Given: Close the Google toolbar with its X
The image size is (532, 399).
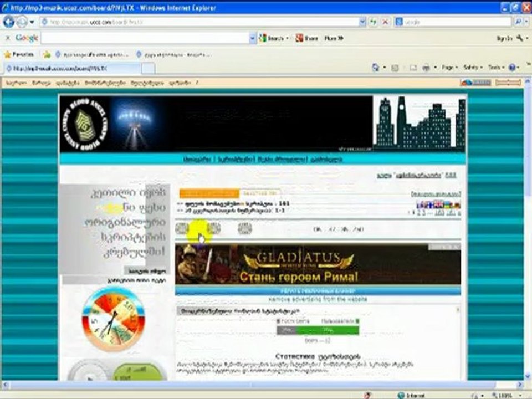Looking at the screenshot, I should (8, 38).
